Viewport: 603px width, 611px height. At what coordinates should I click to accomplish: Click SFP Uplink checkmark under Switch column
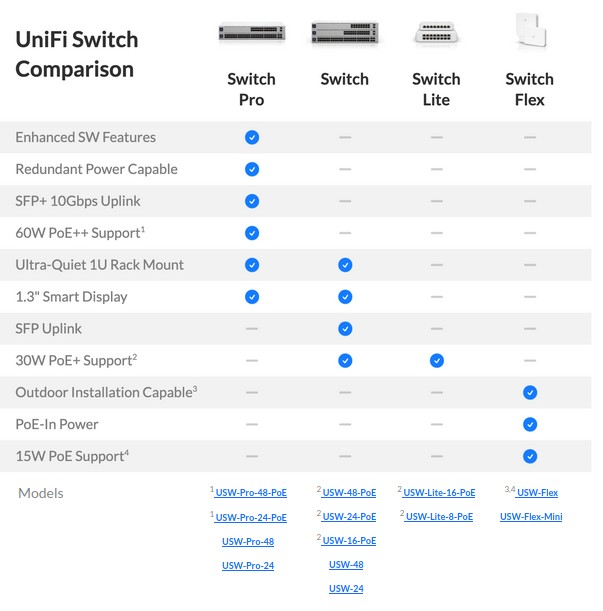tap(345, 328)
